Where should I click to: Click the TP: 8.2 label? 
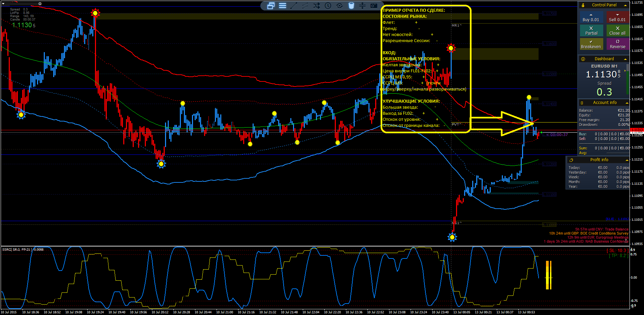coord(619,256)
